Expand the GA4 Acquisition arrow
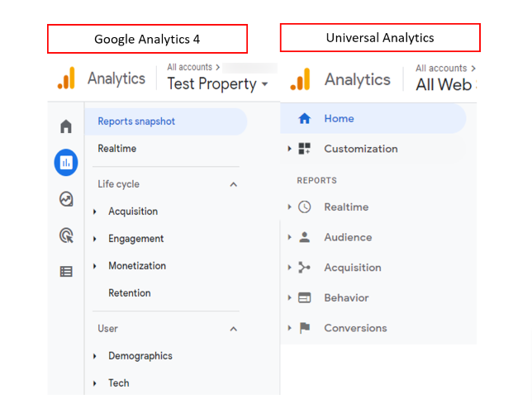 pyautogui.click(x=95, y=211)
